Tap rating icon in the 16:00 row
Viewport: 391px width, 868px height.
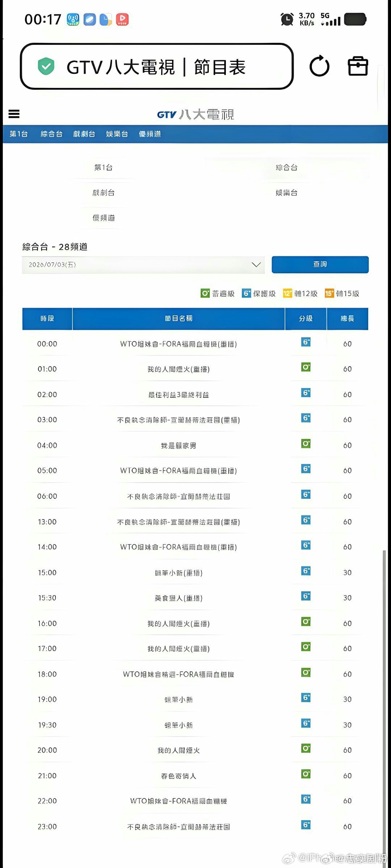[306, 621]
